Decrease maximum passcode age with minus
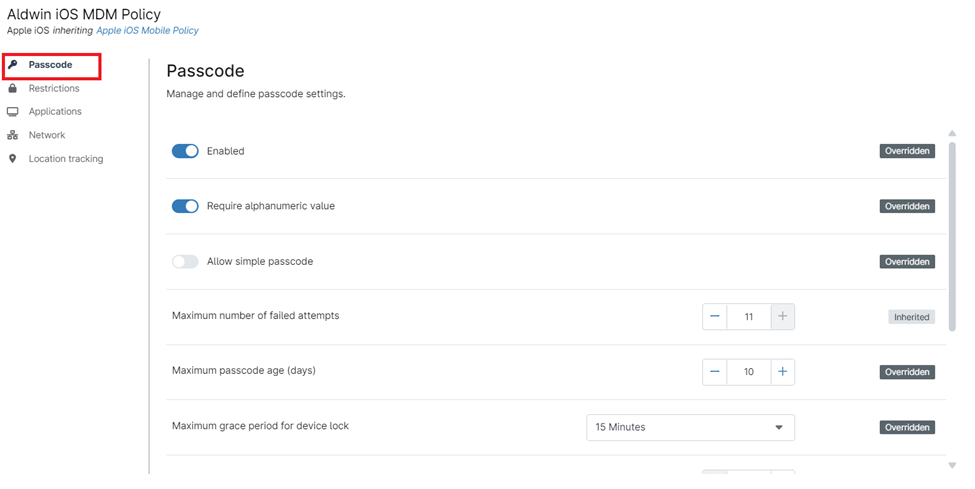Viewport: 975px width, 489px height. pos(715,372)
